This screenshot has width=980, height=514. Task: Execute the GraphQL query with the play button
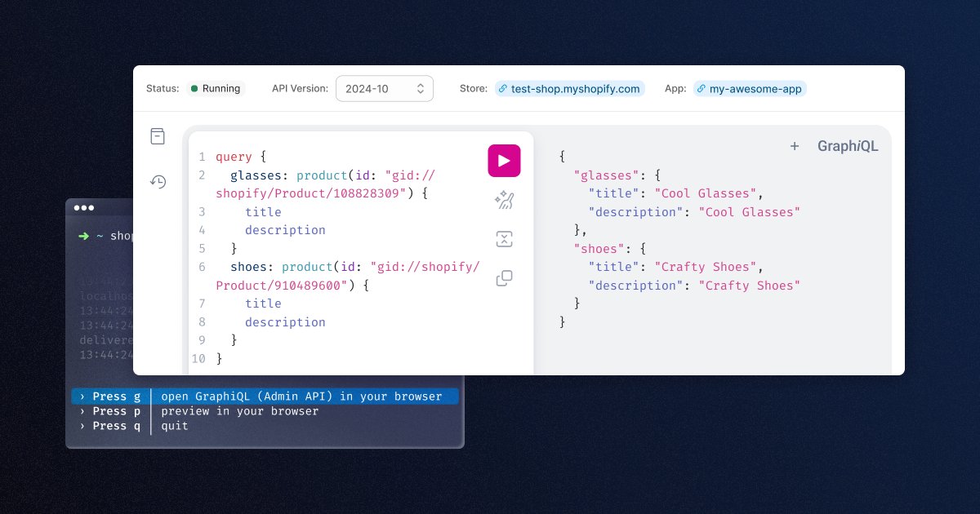tap(504, 161)
